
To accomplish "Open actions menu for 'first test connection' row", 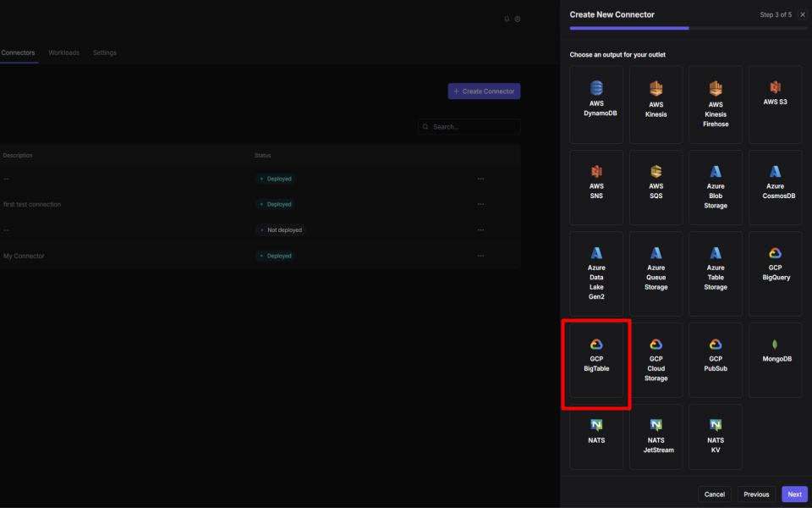I will tap(480, 204).
